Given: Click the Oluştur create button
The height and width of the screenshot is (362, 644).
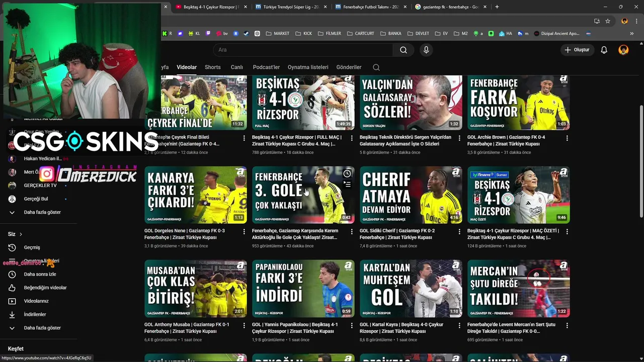Looking at the screenshot, I should click(x=577, y=50).
